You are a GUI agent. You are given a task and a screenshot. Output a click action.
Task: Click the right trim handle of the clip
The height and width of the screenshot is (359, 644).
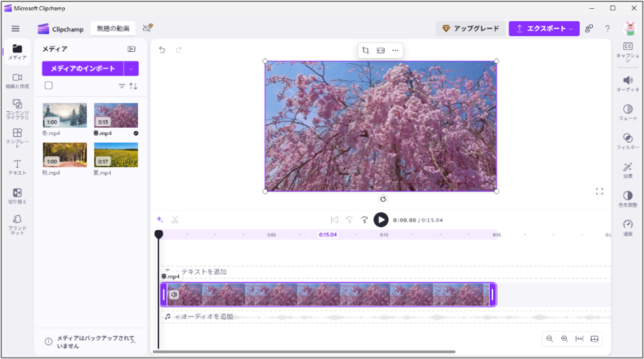click(x=493, y=295)
